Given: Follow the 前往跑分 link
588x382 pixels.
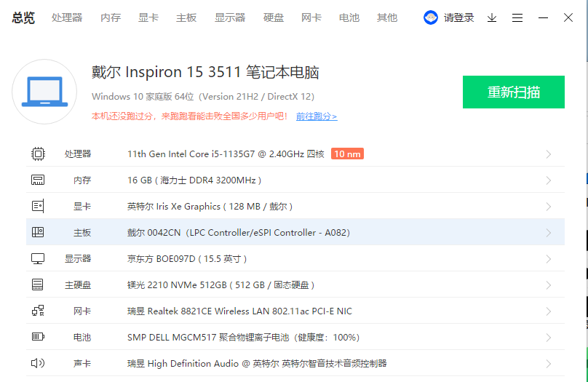Looking at the screenshot, I should click(x=317, y=116).
